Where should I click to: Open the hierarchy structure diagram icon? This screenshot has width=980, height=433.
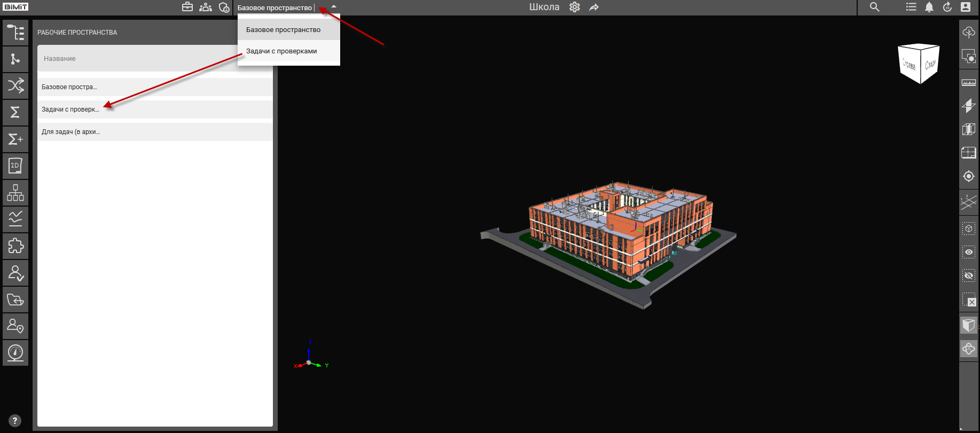point(15,193)
